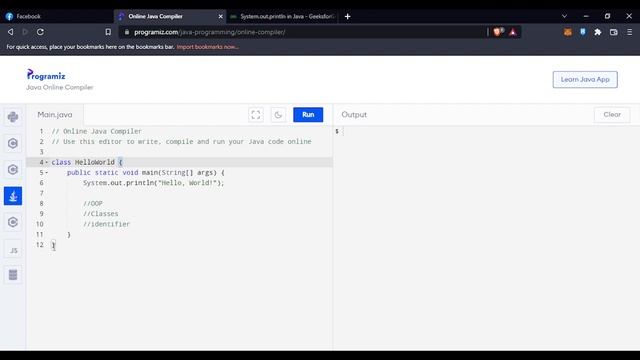The width and height of the screenshot is (640, 360).
Task: Open the Brave Shields lion icon
Action: 498,32
